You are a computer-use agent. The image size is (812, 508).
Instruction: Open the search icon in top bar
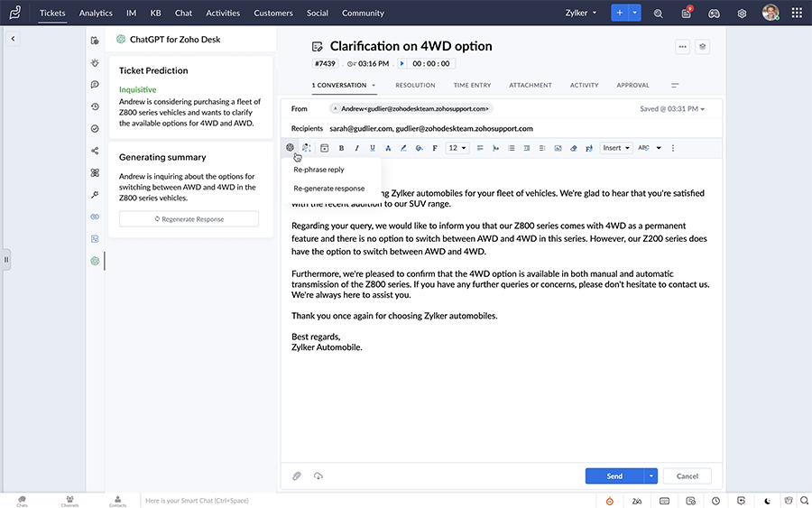[659, 14]
